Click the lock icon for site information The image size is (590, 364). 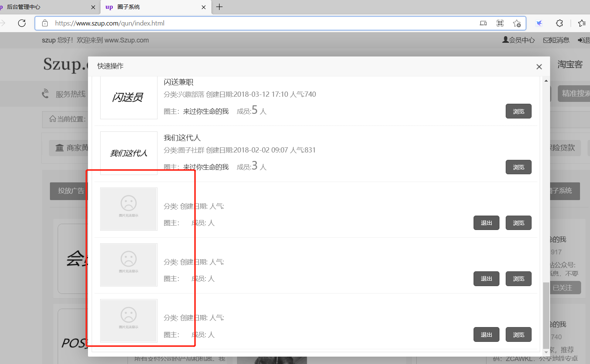click(45, 23)
